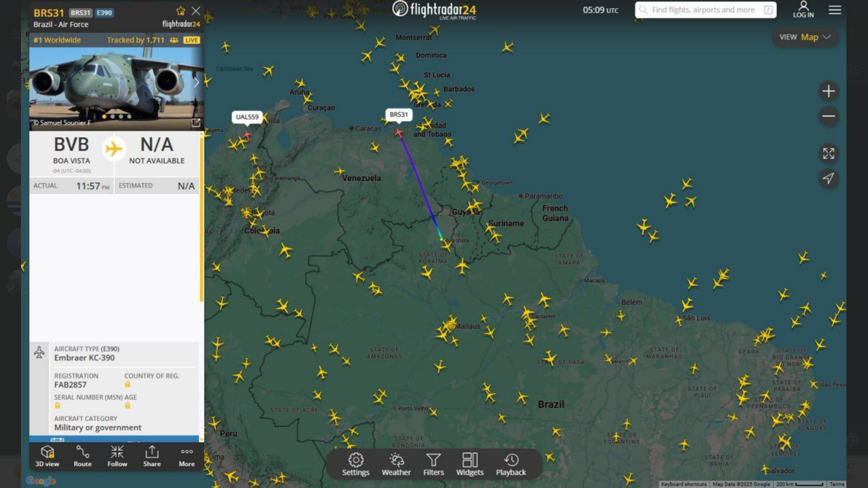Open the Widgets panel
Image resolution: width=868 pixels, height=488 pixels.
470,465
